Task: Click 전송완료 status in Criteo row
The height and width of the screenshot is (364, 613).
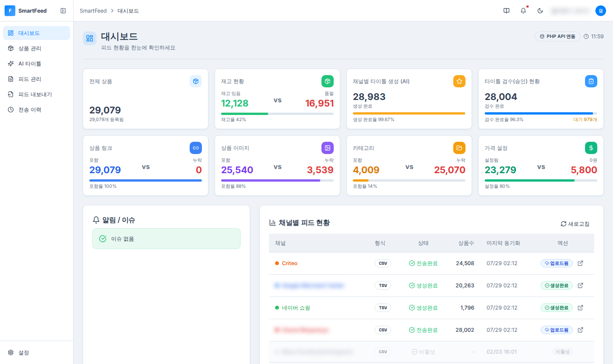Action: (x=423, y=263)
